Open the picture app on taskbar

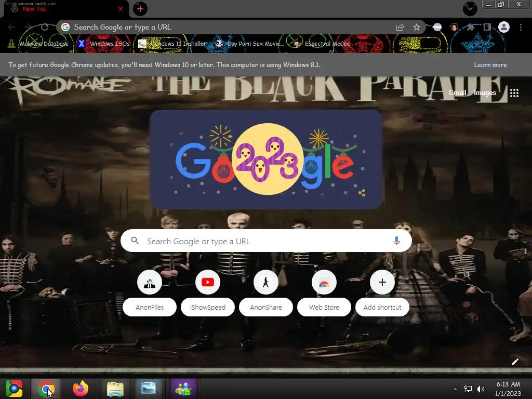tap(149, 389)
